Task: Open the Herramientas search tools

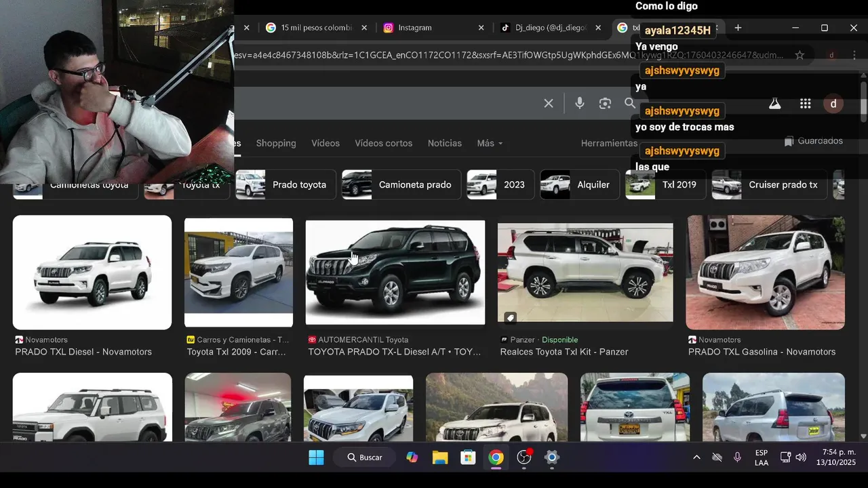Action: coord(609,143)
